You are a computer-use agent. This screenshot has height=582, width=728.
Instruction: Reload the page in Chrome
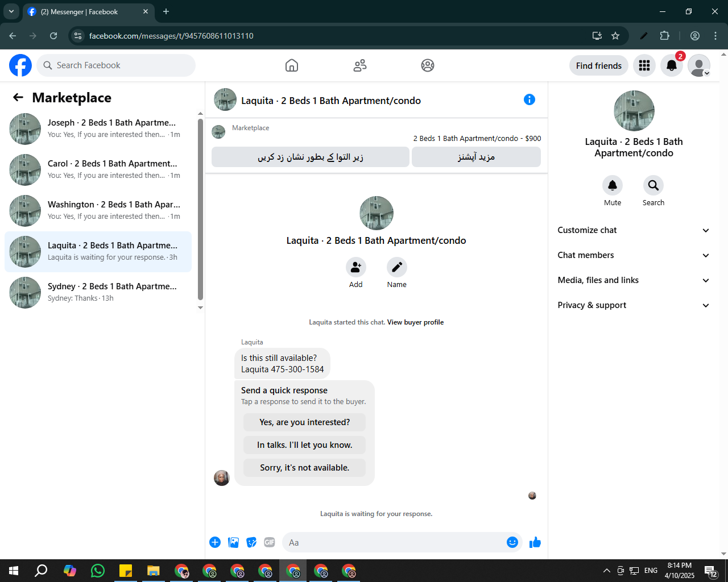(53, 36)
